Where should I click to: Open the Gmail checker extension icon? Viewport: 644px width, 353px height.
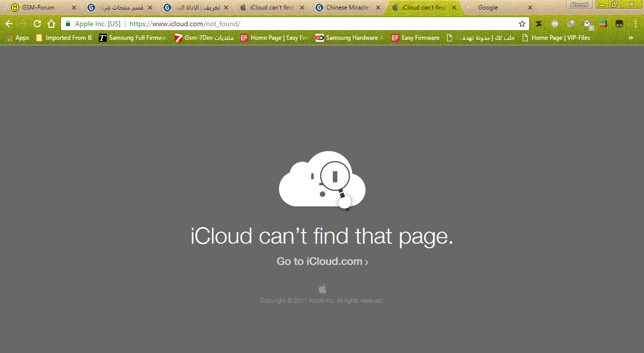[588, 24]
